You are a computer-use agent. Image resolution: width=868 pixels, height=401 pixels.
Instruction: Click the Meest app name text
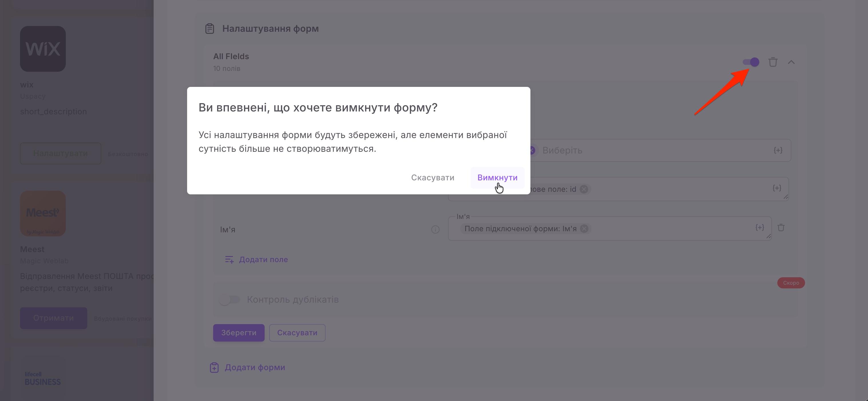tap(32, 250)
